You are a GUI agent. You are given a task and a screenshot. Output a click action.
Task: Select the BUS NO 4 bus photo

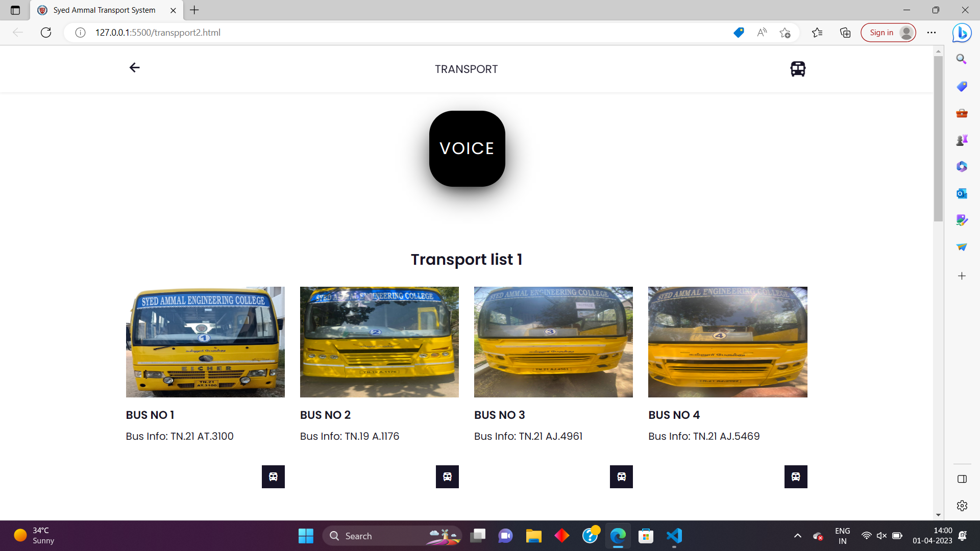pyautogui.click(x=728, y=342)
